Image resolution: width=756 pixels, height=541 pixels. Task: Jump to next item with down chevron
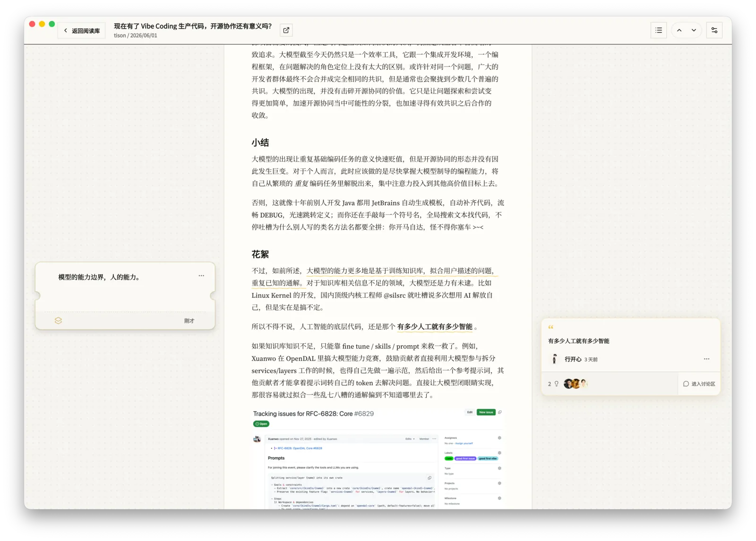click(694, 30)
